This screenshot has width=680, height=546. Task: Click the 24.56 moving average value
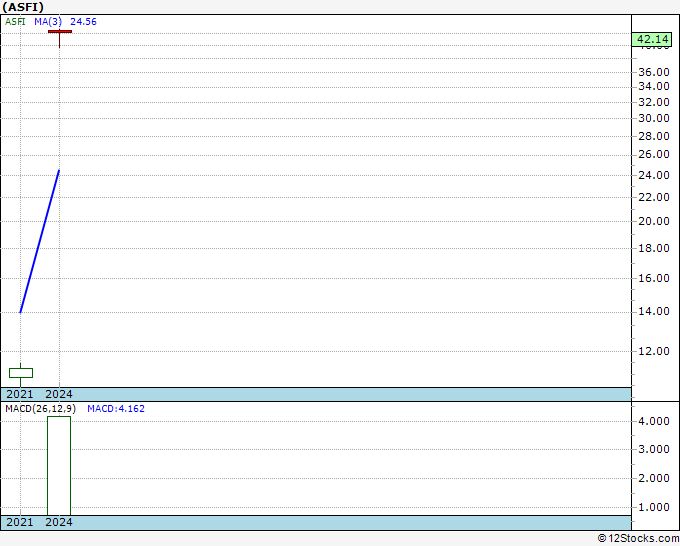pyautogui.click(x=83, y=20)
